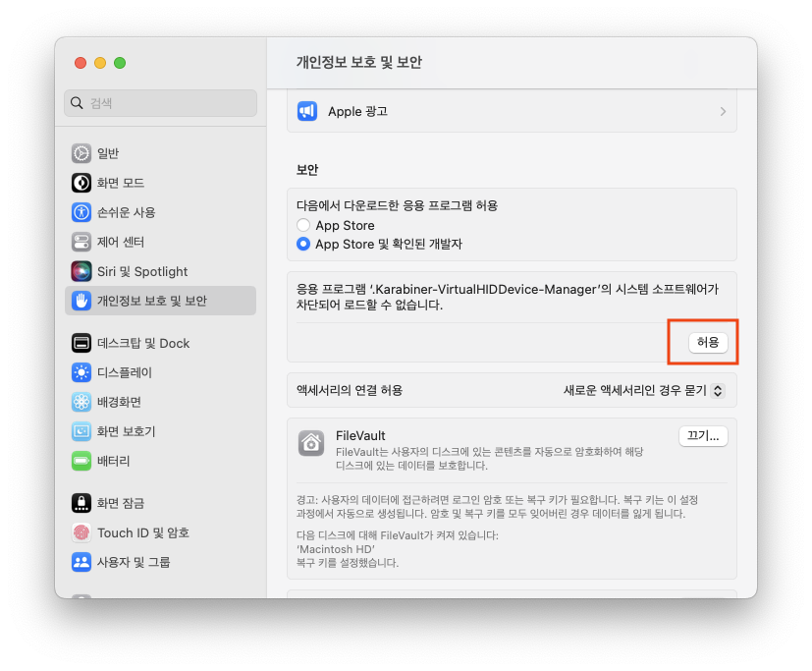Click the 배터리 green icon
The width and height of the screenshot is (812, 671).
coord(81,461)
